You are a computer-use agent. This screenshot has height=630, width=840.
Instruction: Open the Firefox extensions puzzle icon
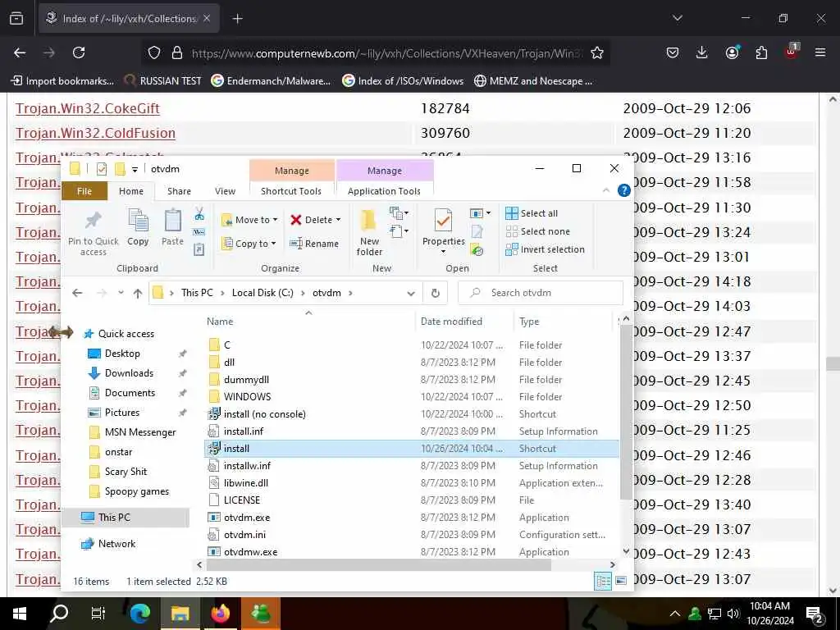pyautogui.click(x=761, y=52)
